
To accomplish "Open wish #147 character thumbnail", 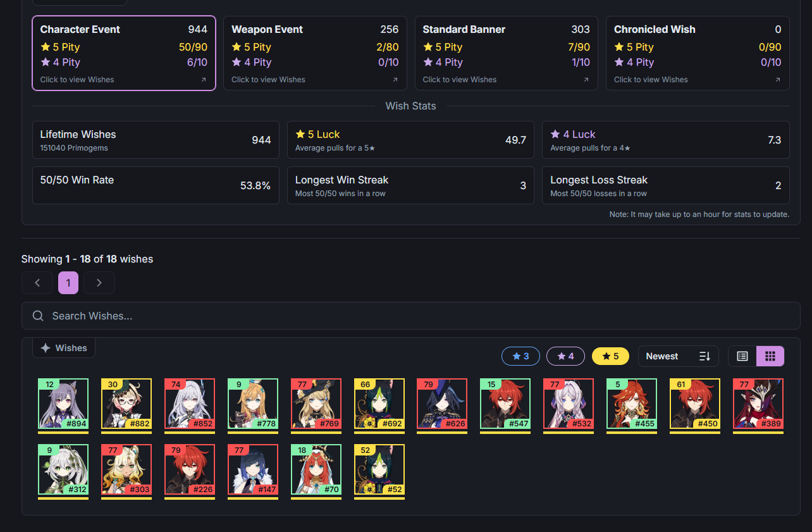I will [x=253, y=469].
